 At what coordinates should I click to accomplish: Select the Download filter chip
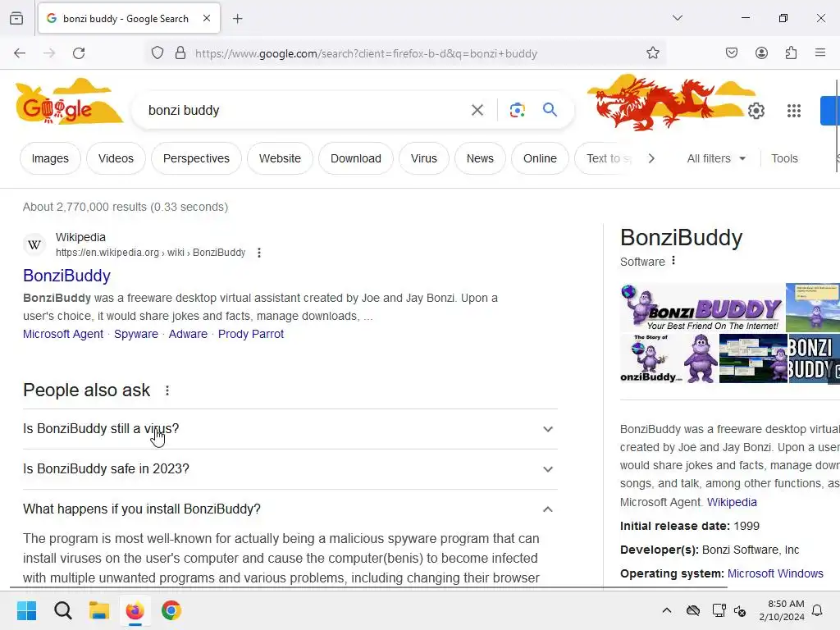[356, 158]
